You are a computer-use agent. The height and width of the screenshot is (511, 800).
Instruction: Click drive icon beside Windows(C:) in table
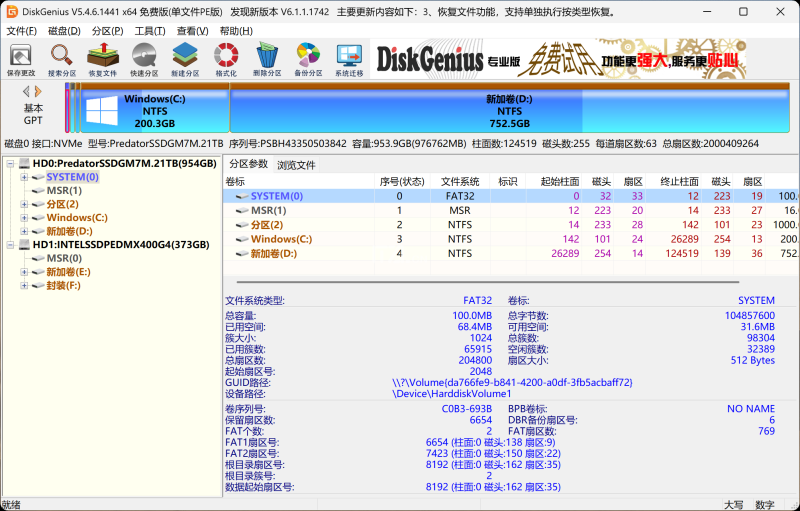[242, 239]
